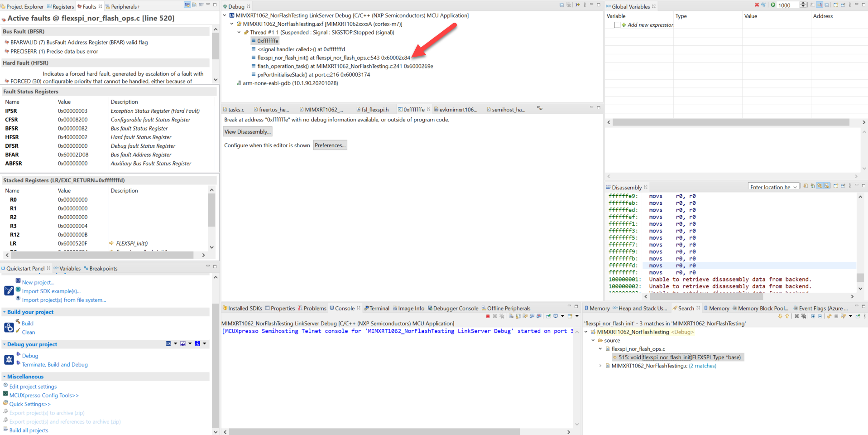
Task: Click the View Disassembly button
Action: coord(247,131)
